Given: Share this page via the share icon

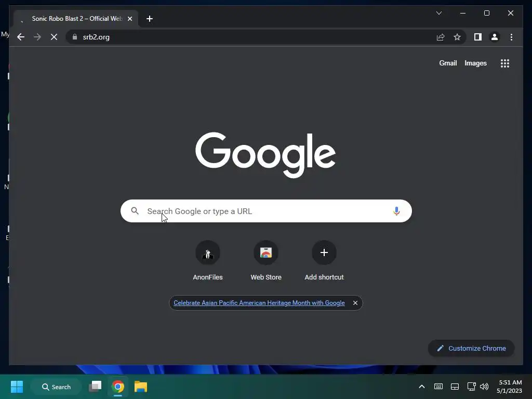Looking at the screenshot, I should click(441, 37).
